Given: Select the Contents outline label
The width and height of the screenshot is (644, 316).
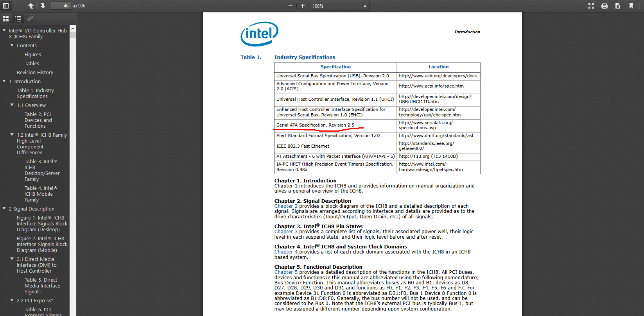Looking at the screenshot, I should click(x=27, y=46).
